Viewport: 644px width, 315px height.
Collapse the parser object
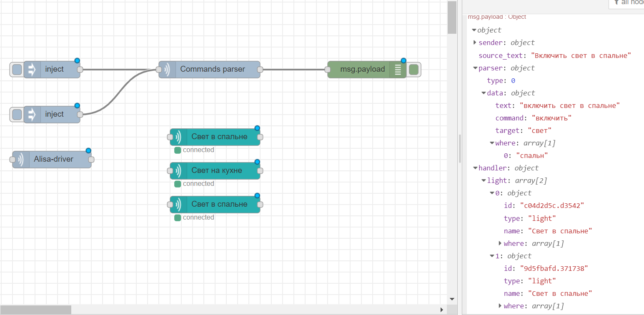click(x=475, y=68)
